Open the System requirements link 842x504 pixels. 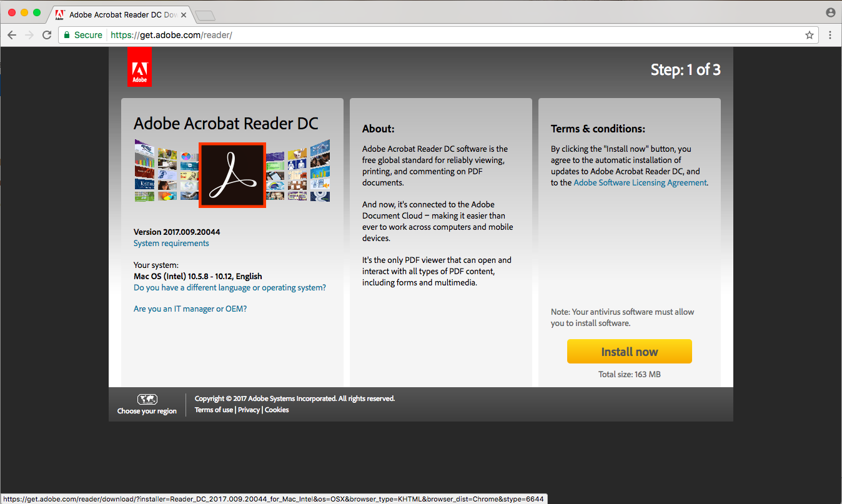[x=171, y=244]
